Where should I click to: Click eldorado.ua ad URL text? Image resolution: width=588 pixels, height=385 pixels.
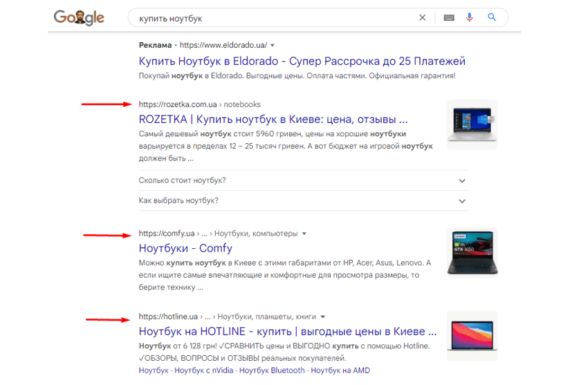point(223,46)
